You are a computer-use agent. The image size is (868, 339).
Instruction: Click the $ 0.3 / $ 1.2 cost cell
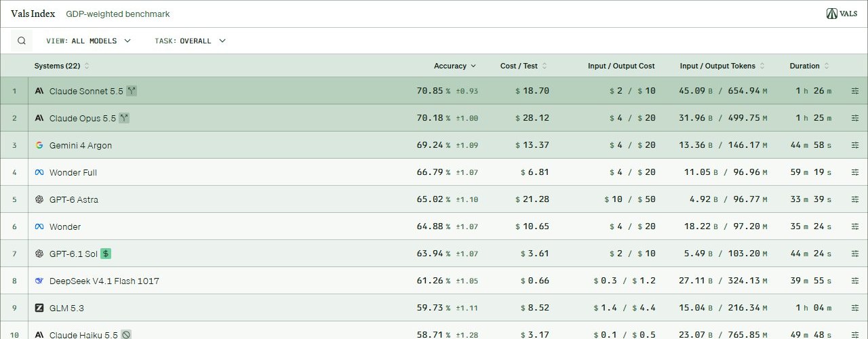click(625, 281)
